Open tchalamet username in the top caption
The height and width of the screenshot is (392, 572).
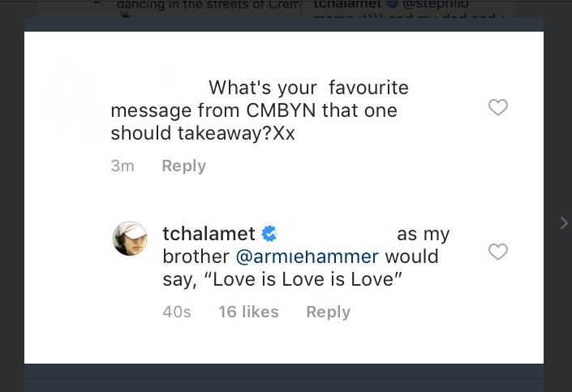point(347,5)
